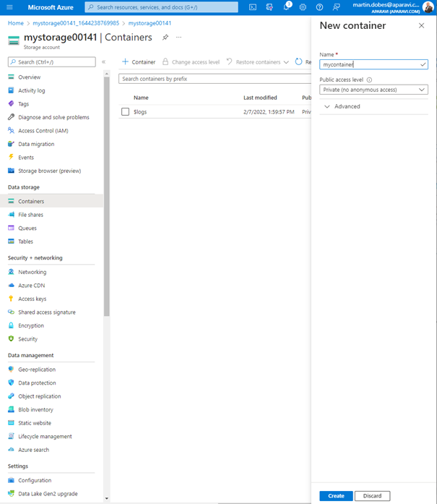
Task: Click the container Name input field
Action: click(368, 64)
